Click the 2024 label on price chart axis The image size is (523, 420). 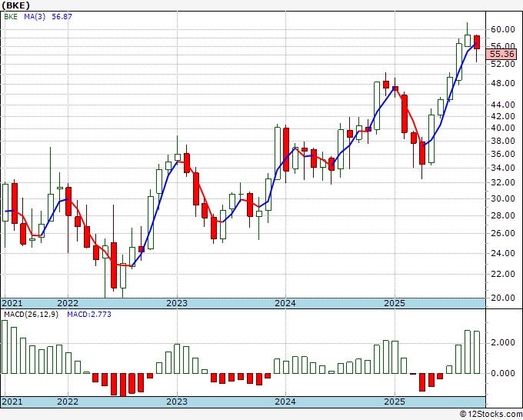(x=285, y=303)
